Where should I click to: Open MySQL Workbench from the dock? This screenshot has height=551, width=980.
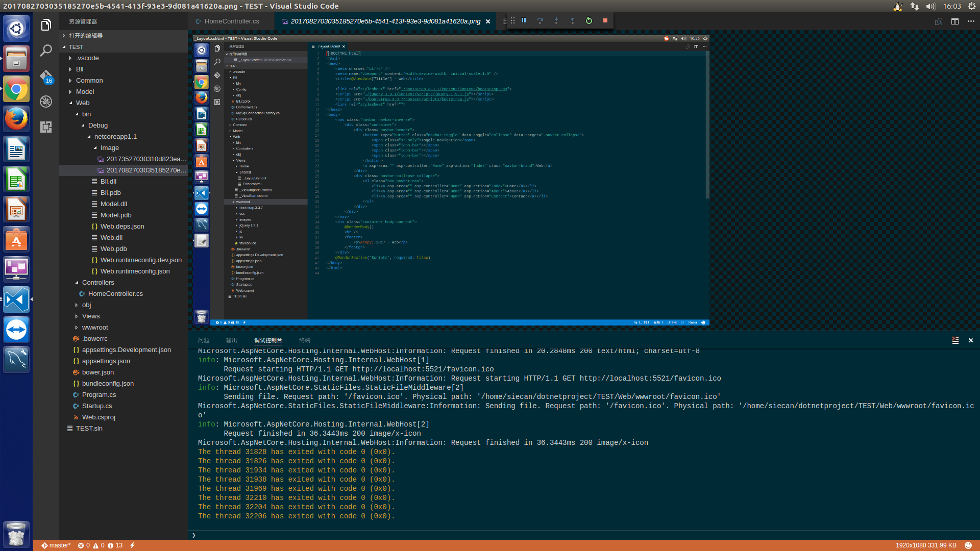pos(16,360)
